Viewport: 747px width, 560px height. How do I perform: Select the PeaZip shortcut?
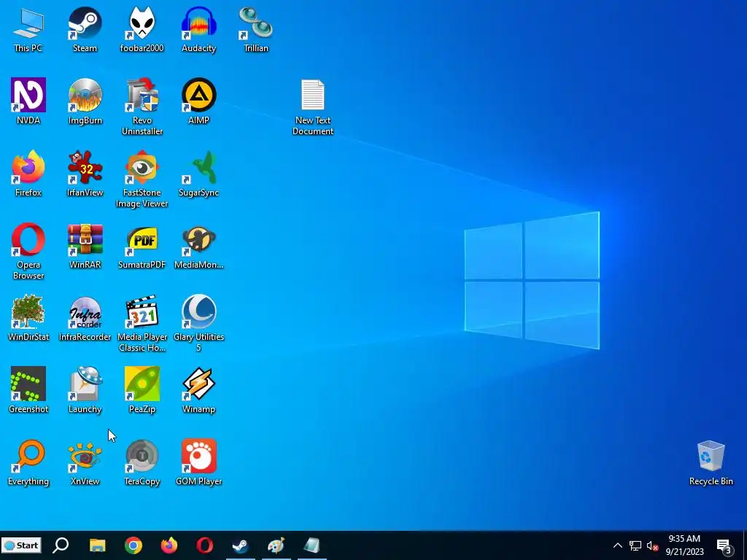(142, 390)
